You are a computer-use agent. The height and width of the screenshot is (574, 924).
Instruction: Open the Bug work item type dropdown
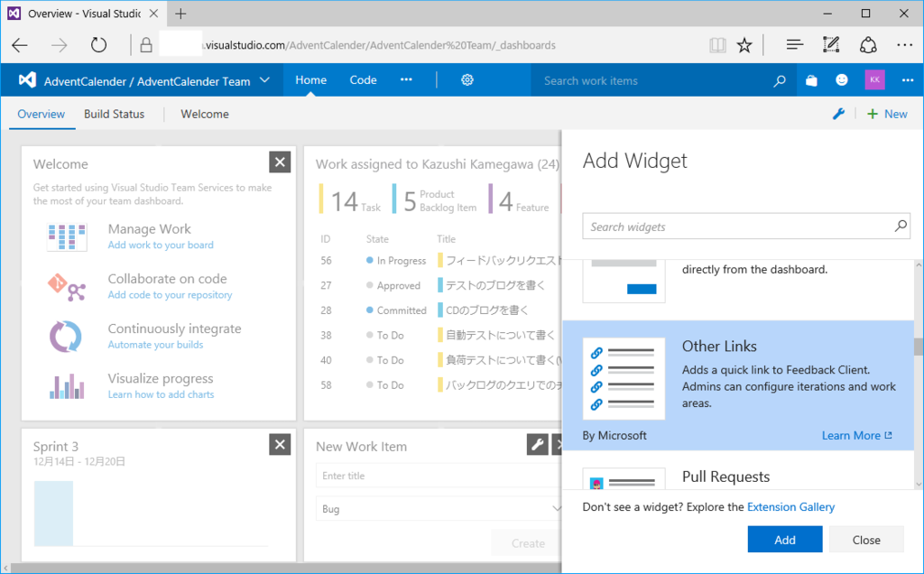pyautogui.click(x=439, y=508)
